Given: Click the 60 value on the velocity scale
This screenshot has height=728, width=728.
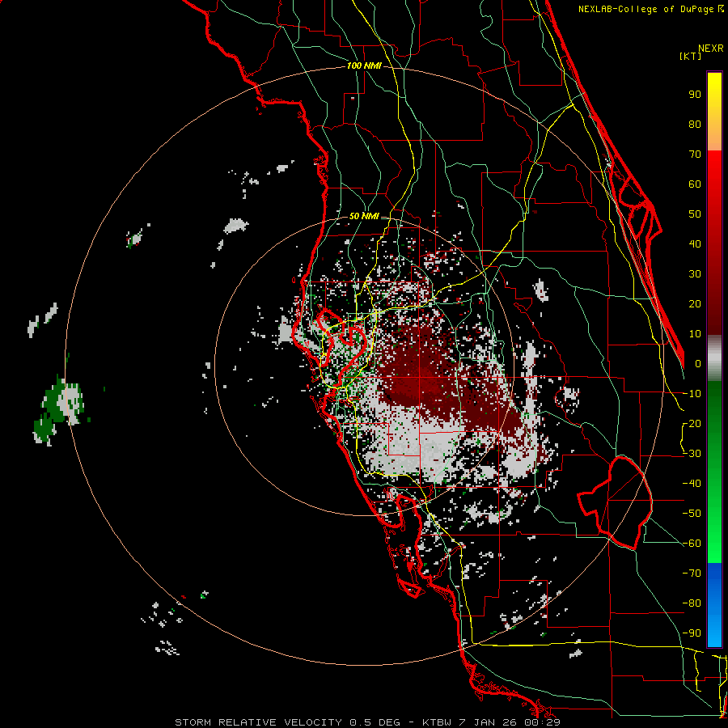Looking at the screenshot, I should [x=695, y=184].
